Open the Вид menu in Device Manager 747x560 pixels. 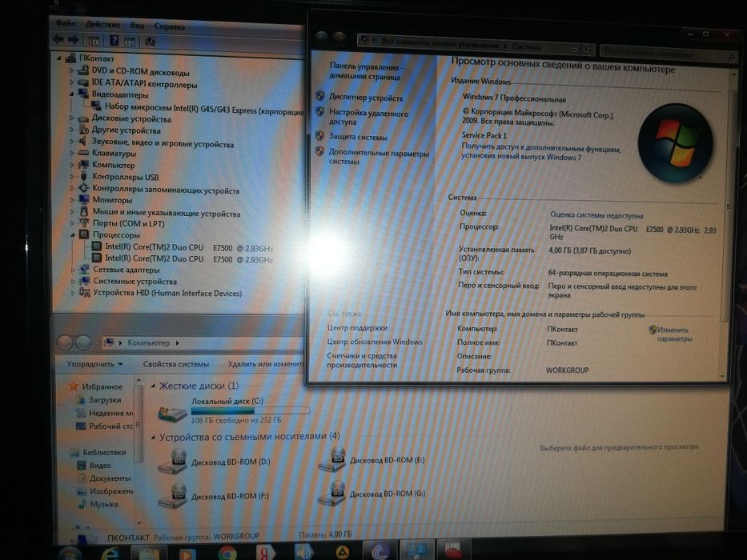coord(137,26)
